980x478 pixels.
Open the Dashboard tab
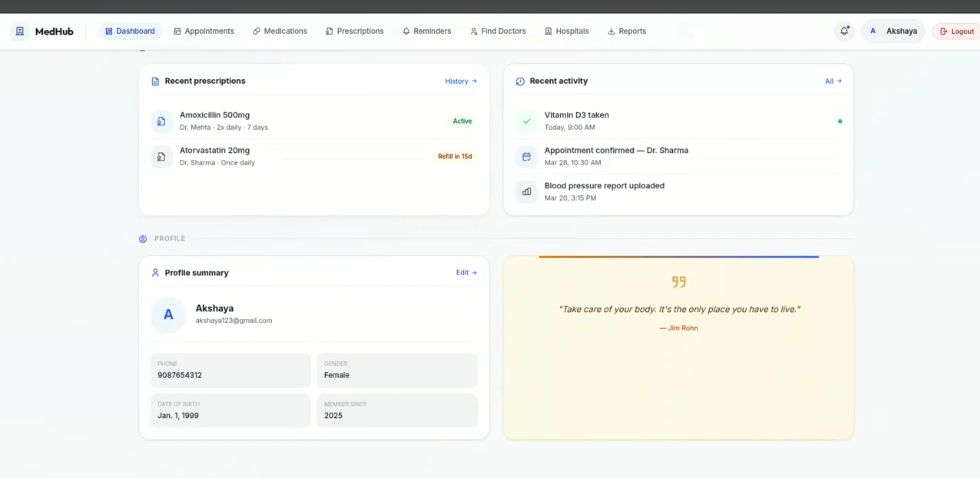click(130, 31)
